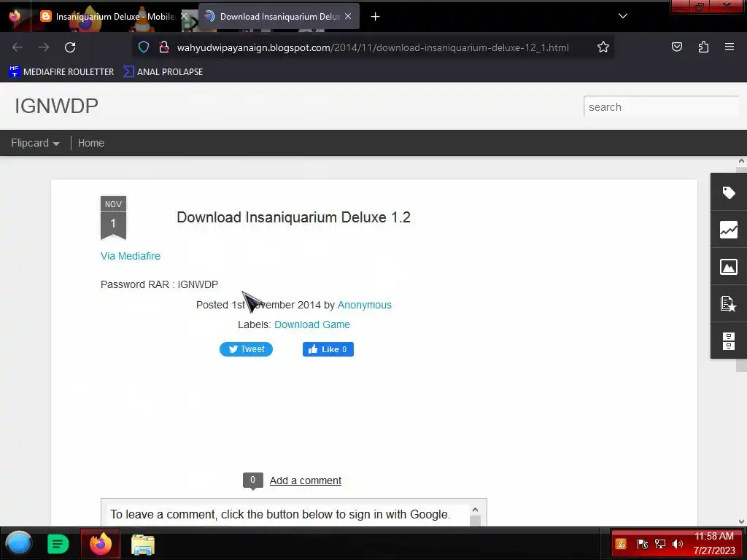Image resolution: width=747 pixels, height=560 pixels.
Task: Open the green notes app on taskbar
Action: tap(58, 544)
